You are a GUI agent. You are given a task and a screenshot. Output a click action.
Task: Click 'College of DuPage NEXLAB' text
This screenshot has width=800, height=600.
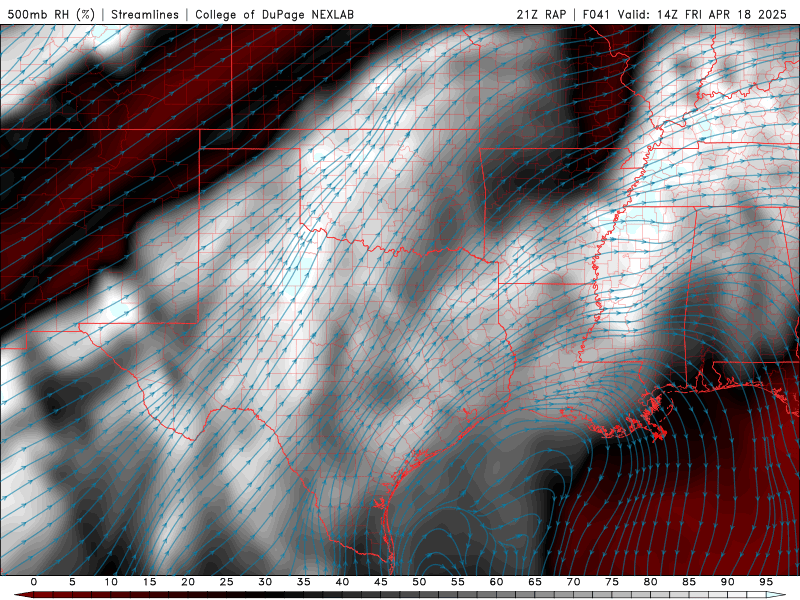click(x=274, y=14)
